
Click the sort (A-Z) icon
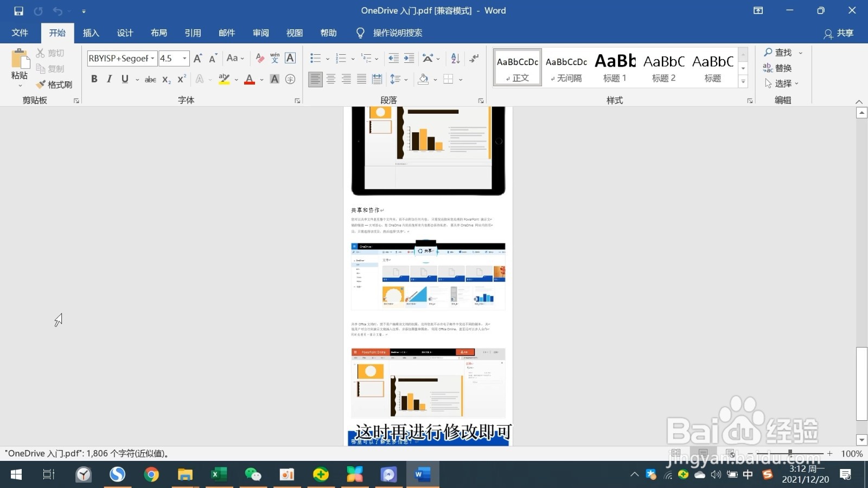pyautogui.click(x=456, y=58)
